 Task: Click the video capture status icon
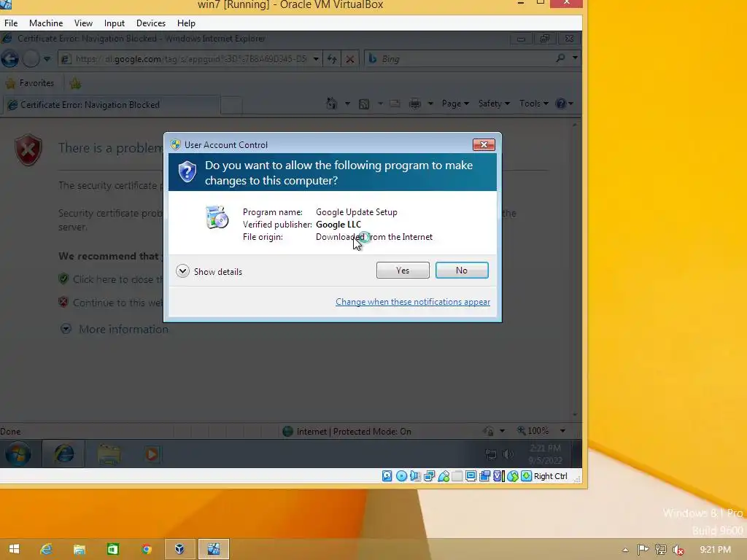point(484,475)
